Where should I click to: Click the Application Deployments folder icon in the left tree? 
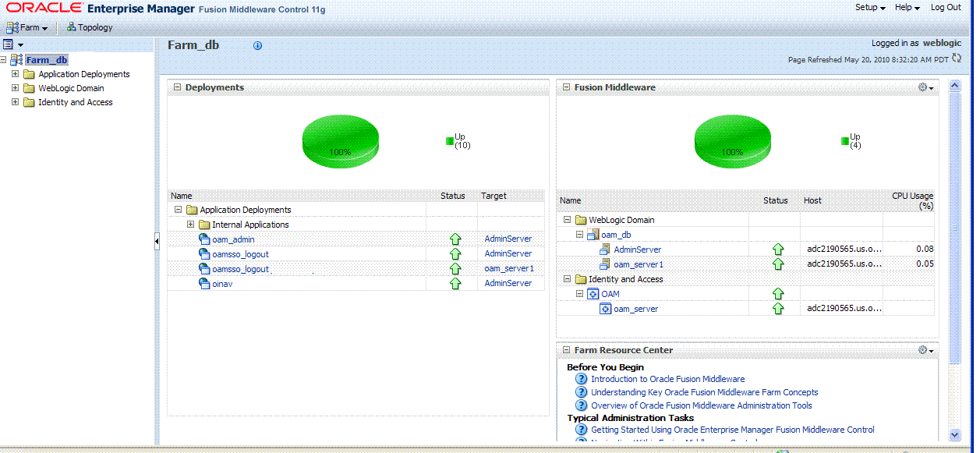point(29,74)
